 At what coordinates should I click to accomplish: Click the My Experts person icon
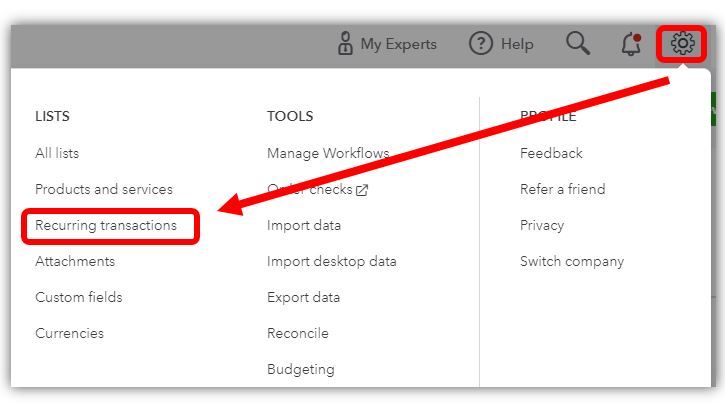click(x=346, y=44)
